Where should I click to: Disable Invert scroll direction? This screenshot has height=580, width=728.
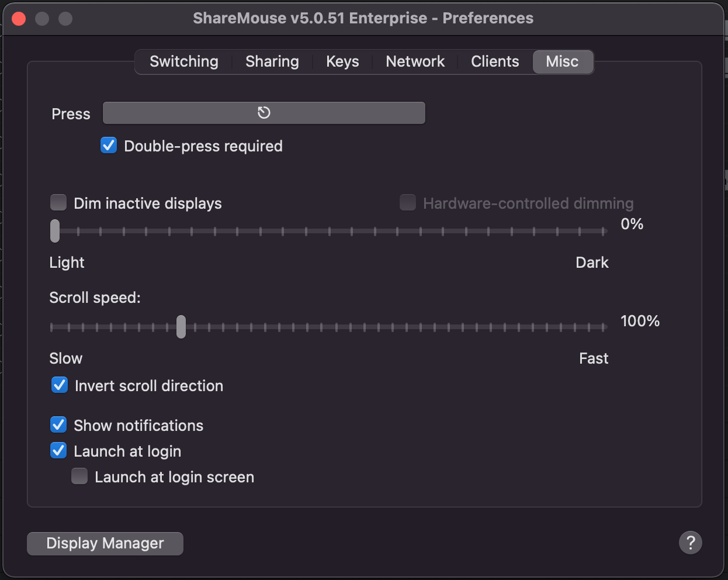coord(59,385)
